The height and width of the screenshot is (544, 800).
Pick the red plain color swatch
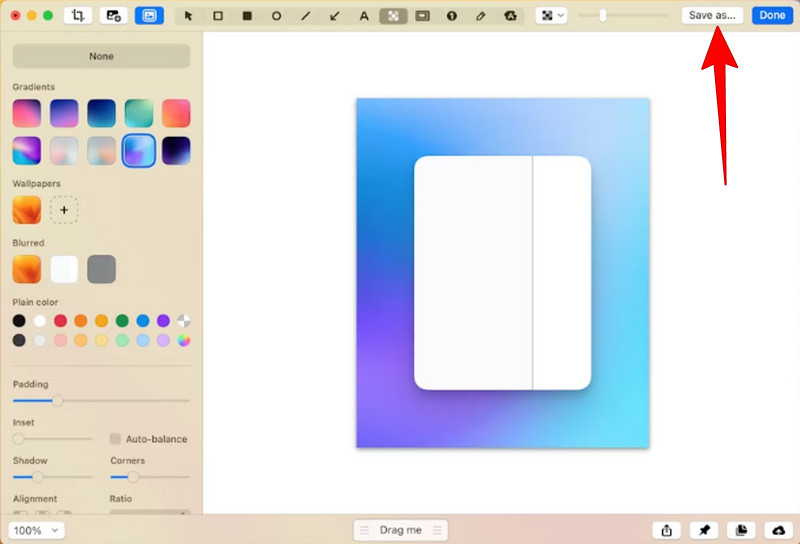tap(60, 321)
